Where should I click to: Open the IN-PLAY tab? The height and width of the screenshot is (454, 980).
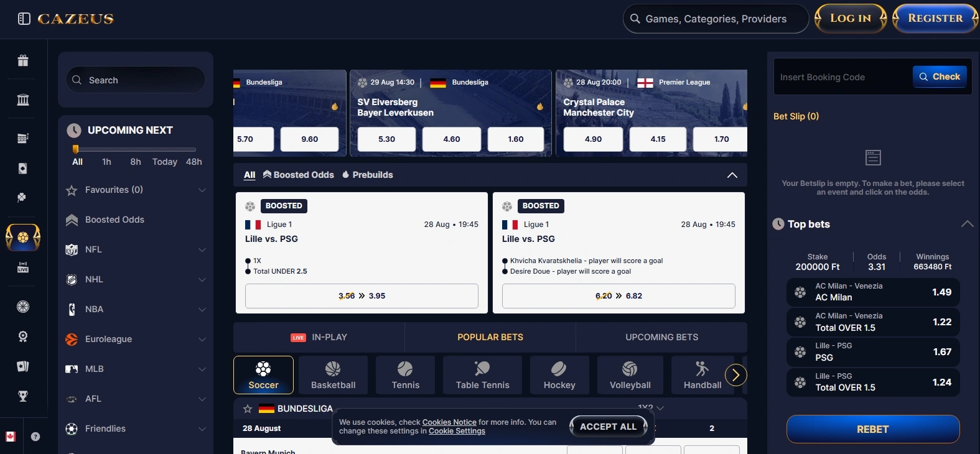(x=319, y=337)
